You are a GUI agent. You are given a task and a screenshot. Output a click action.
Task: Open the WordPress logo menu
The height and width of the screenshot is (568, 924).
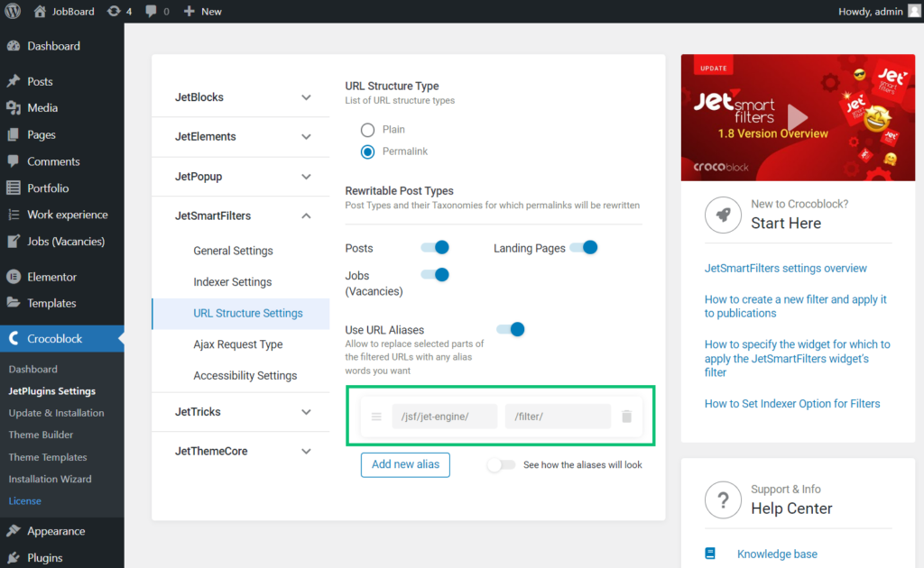[13, 11]
